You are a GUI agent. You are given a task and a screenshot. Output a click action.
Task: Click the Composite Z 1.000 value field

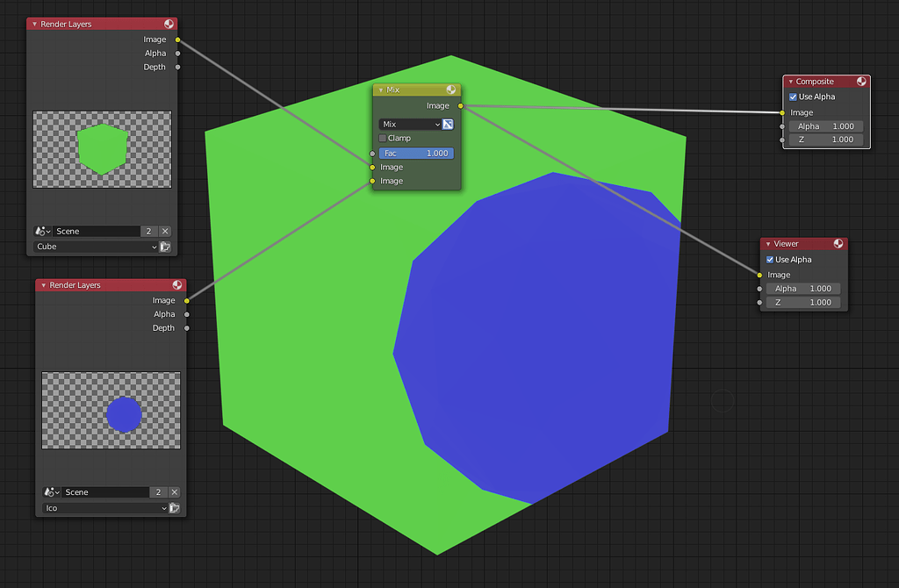[x=826, y=140]
